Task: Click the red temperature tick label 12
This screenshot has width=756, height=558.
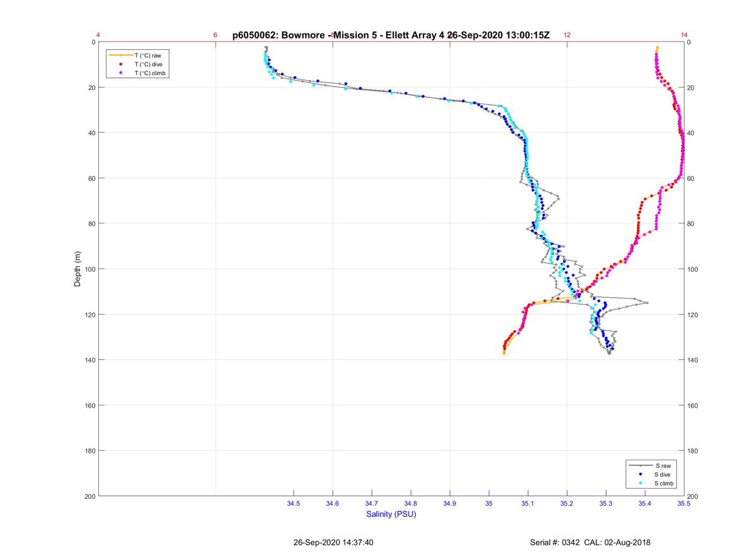Action: [x=567, y=35]
